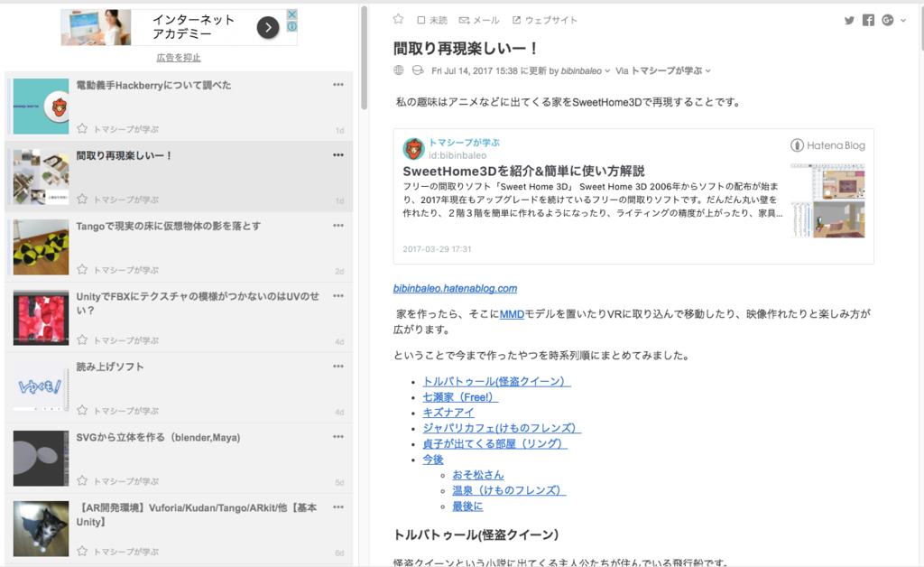This screenshot has width=924, height=567.
Task: Star the 間取り再現楽しいー list entry
Action: pyautogui.click(x=82, y=200)
